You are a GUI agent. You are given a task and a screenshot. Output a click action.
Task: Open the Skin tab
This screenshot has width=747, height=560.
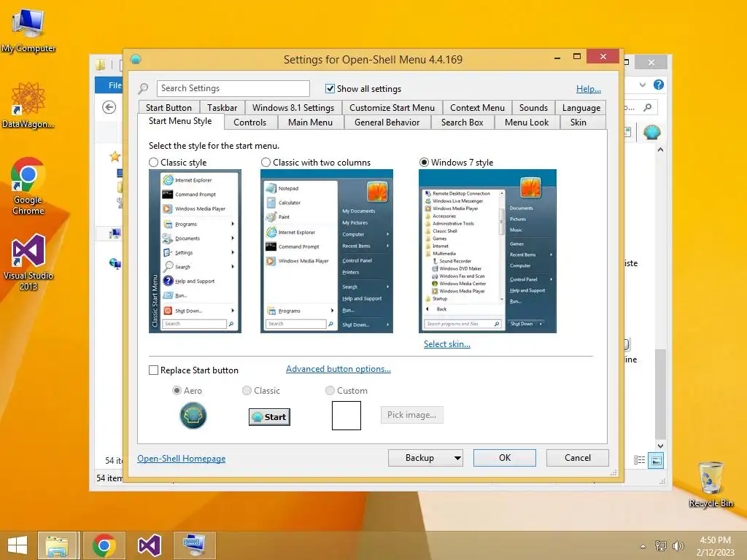tap(578, 122)
